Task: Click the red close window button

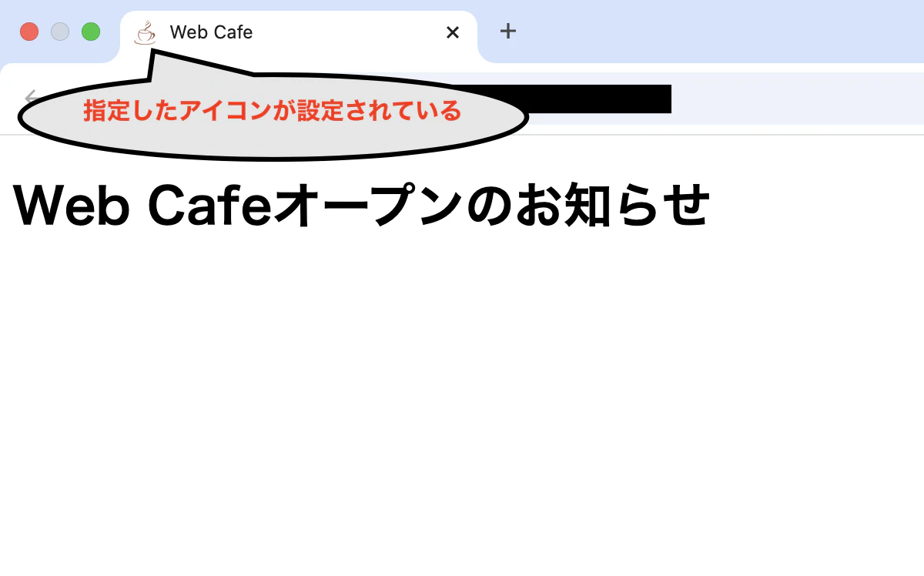Action: (x=29, y=32)
